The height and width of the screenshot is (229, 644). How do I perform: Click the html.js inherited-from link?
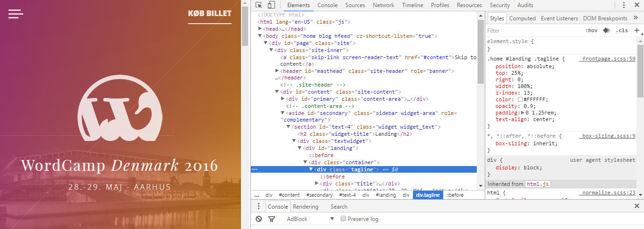click(538, 184)
